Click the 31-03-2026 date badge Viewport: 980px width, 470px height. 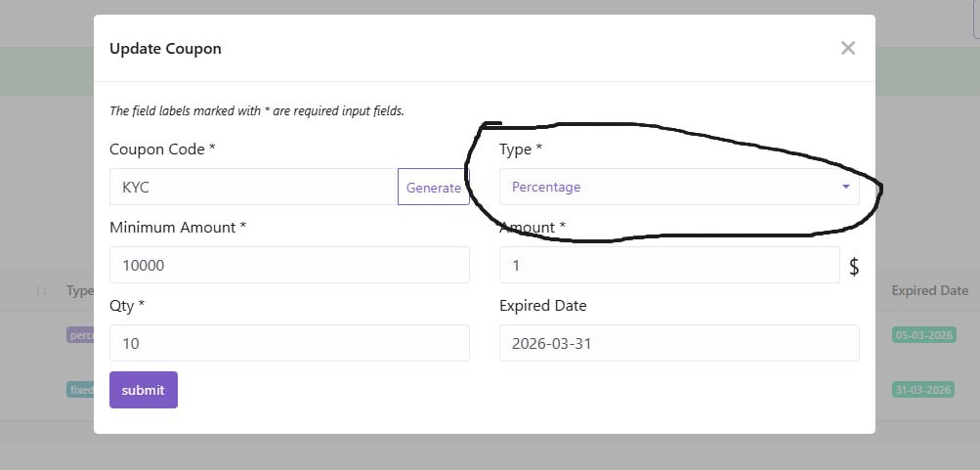point(922,390)
